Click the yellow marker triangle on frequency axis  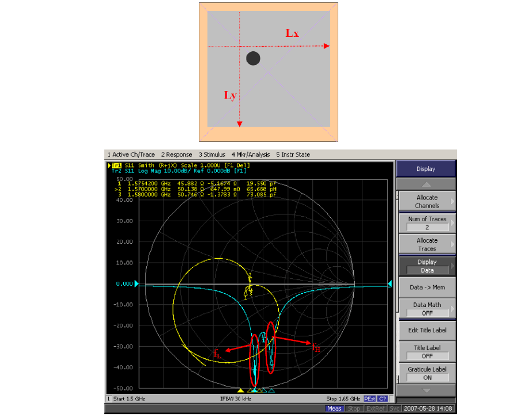point(240,391)
